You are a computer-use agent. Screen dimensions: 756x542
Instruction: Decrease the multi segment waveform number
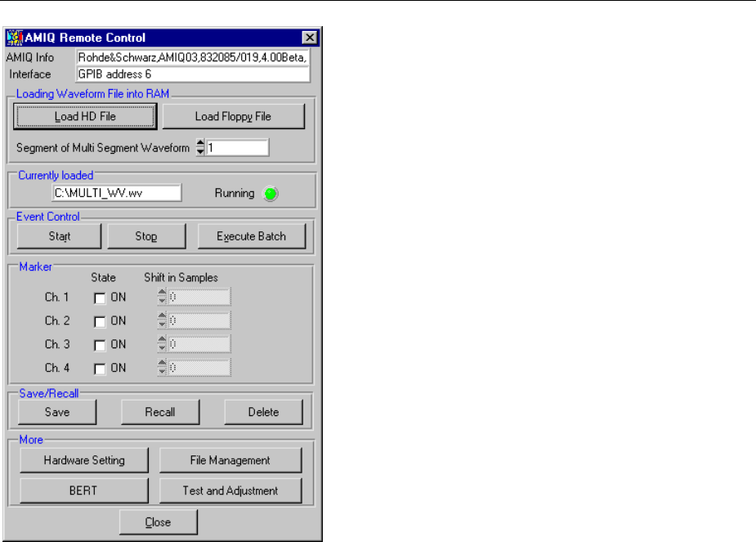200,151
